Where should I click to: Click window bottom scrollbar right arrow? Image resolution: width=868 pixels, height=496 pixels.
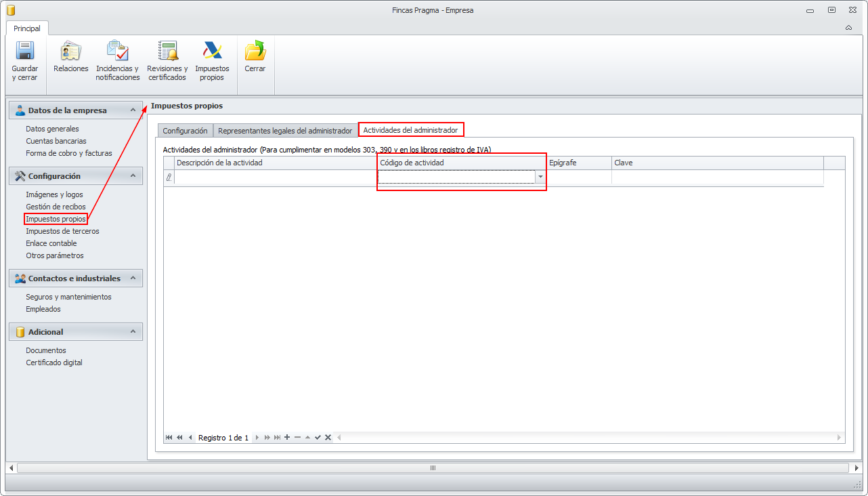click(856, 468)
